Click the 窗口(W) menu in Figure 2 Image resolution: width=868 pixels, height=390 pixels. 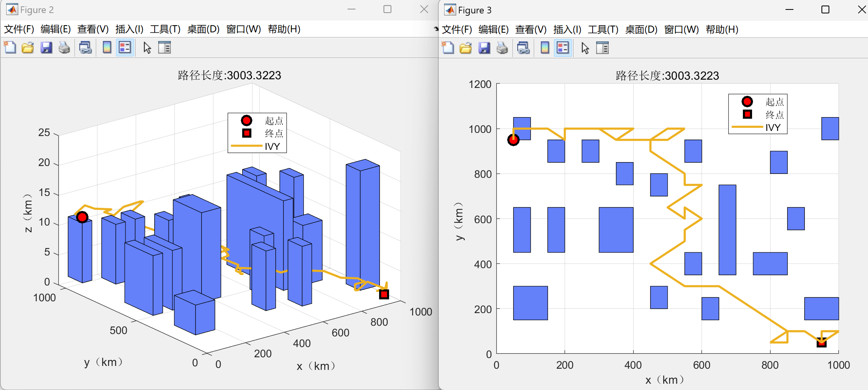point(243,29)
